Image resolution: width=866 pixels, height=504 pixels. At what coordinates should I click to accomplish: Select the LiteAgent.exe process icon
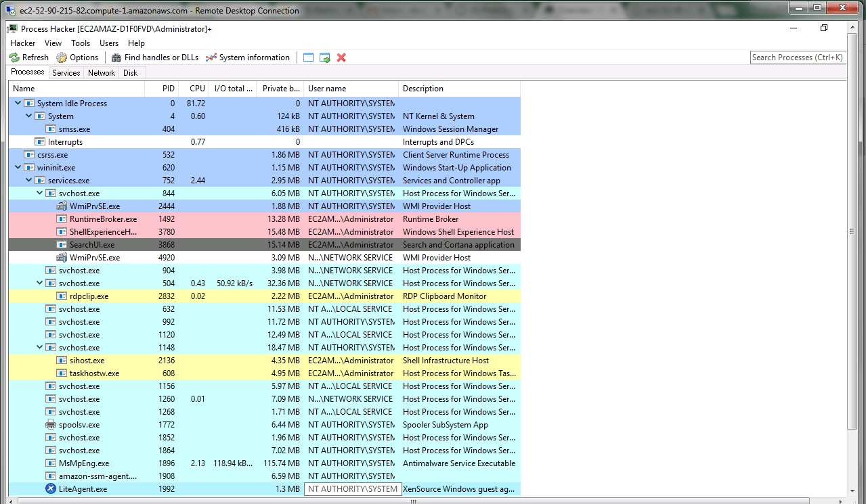(51, 489)
